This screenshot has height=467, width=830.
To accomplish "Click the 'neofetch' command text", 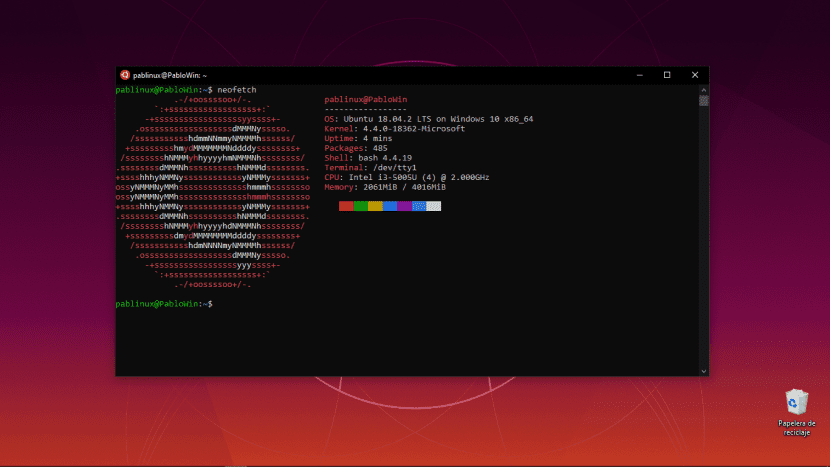I will (x=237, y=90).
